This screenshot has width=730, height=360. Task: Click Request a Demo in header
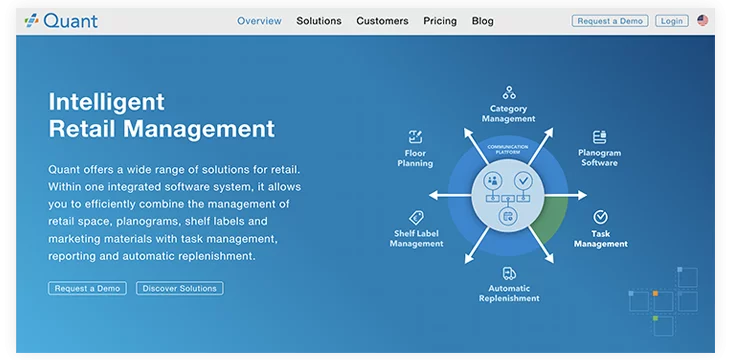[610, 21]
